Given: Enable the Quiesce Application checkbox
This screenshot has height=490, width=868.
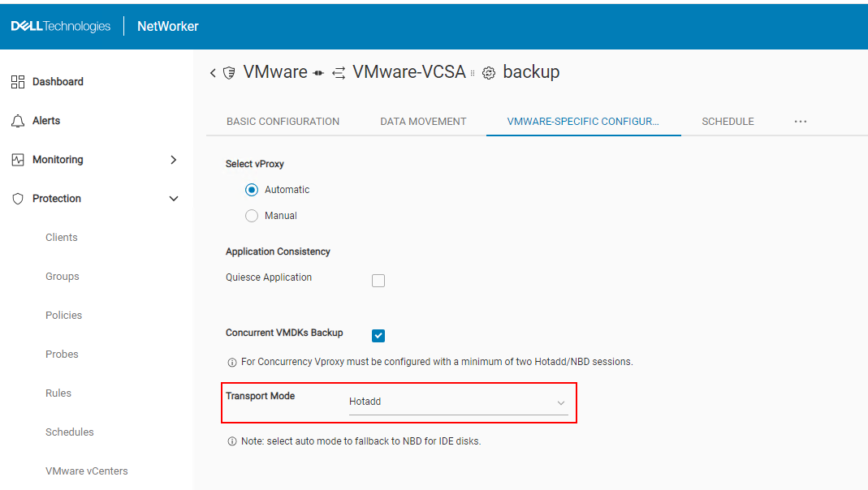Looking at the screenshot, I should pos(378,280).
